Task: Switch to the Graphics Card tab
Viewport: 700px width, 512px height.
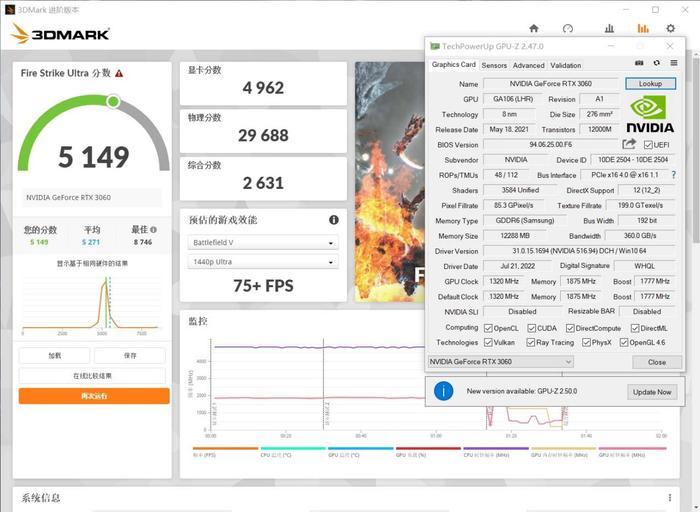Action: [454, 65]
